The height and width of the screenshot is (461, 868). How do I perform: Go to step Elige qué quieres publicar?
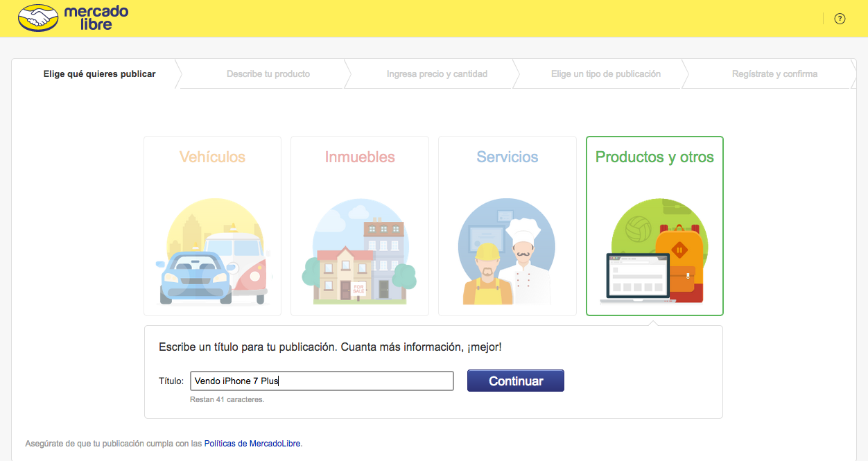click(100, 73)
